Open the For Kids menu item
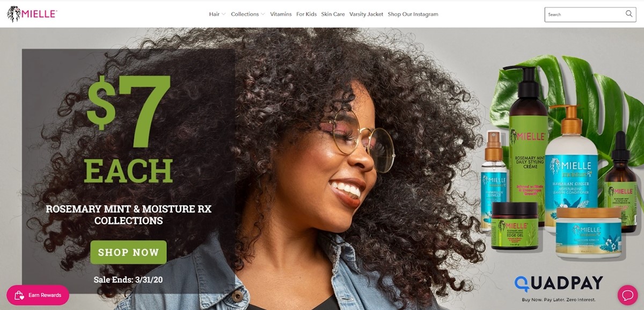The image size is (644, 310). tap(306, 14)
